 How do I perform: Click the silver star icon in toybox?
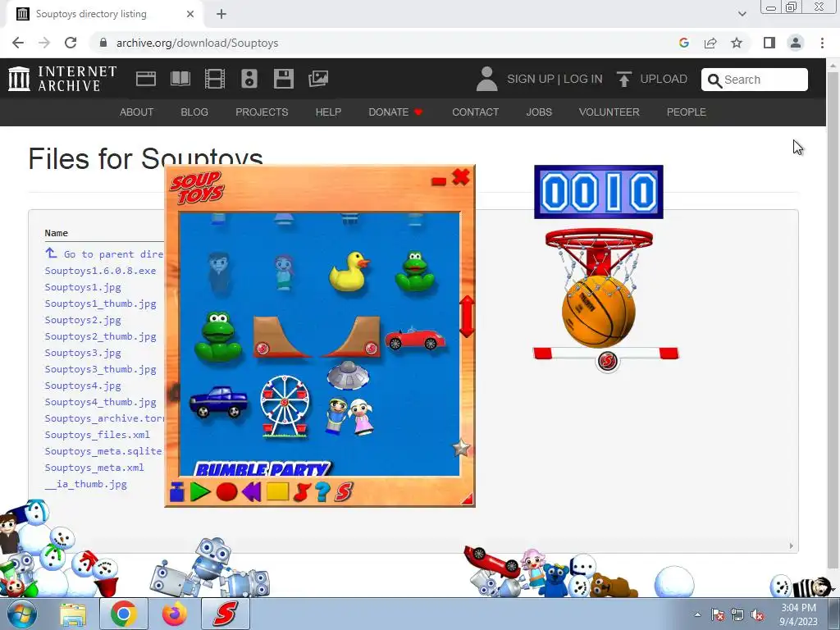461,447
